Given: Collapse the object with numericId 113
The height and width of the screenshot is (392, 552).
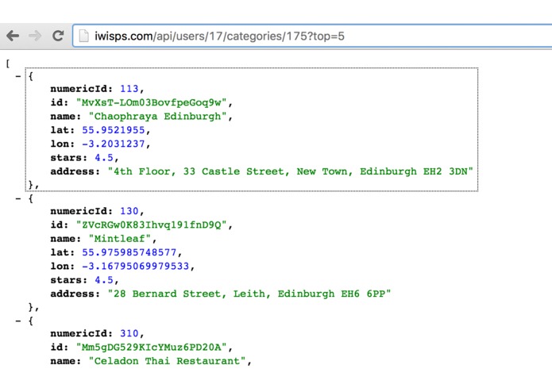Looking at the screenshot, I should pyautogui.click(x=18, y=76).
